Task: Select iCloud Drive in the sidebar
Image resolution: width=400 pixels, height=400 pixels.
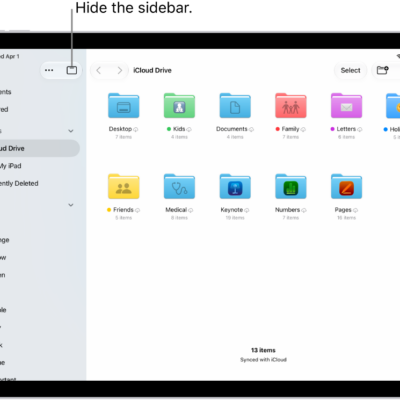Action: 40,148
